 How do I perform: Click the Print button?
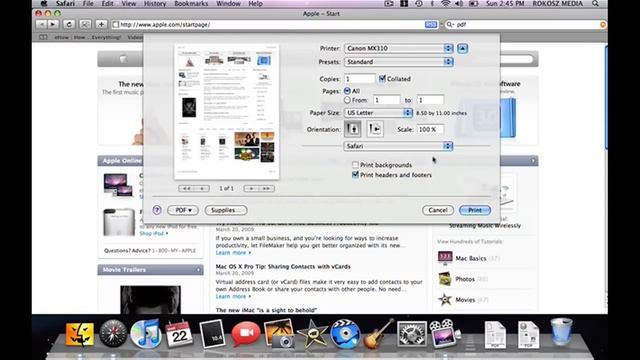[475, 210]
